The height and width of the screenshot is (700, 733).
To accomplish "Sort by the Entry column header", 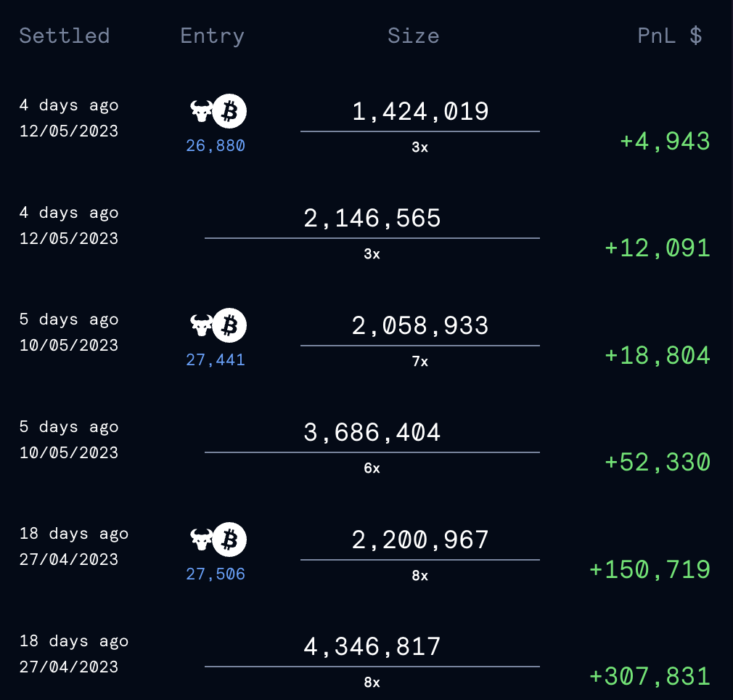I will point(212,36).
